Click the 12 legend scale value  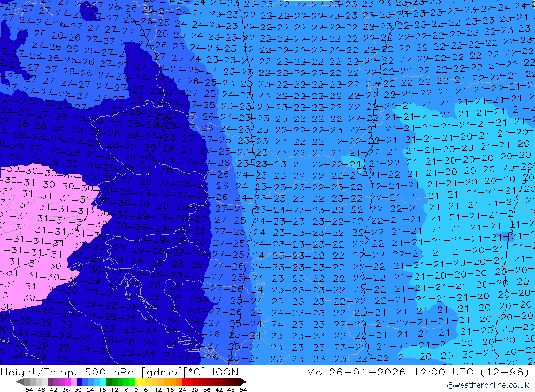click(x=158, y=390)
